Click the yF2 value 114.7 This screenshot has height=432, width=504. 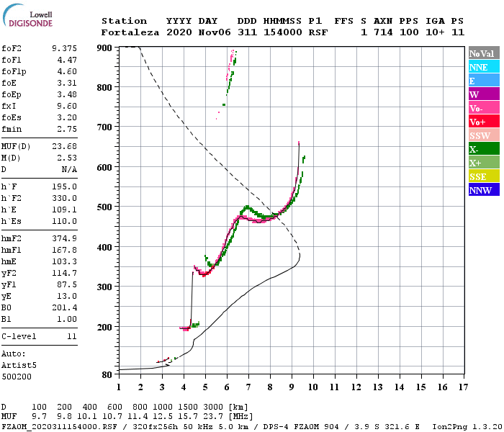64,273
